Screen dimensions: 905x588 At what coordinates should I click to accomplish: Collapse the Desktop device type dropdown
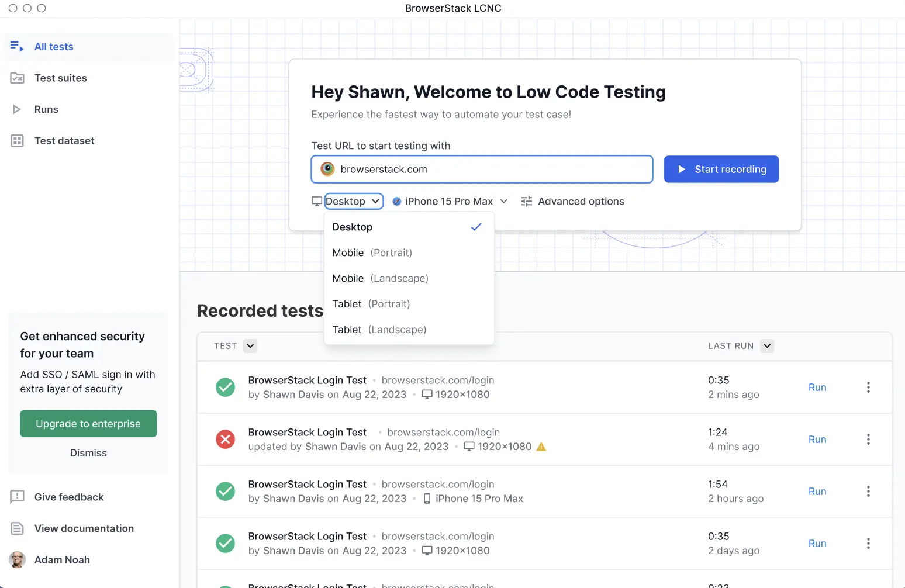coord(354,202)
